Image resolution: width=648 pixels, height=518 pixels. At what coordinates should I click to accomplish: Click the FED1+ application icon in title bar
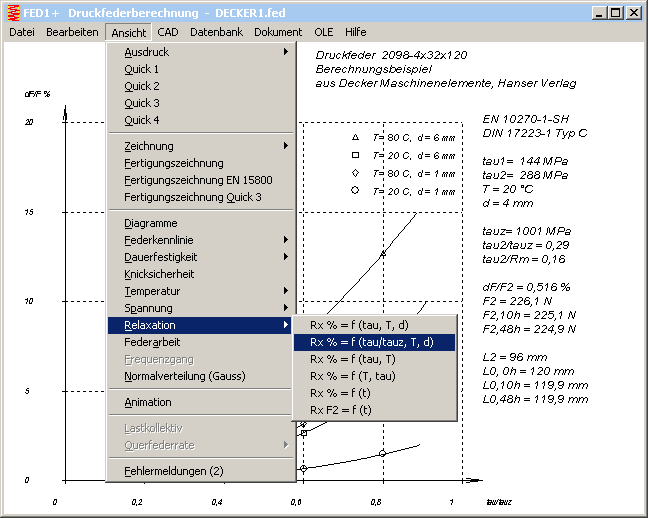click(12, 13)
